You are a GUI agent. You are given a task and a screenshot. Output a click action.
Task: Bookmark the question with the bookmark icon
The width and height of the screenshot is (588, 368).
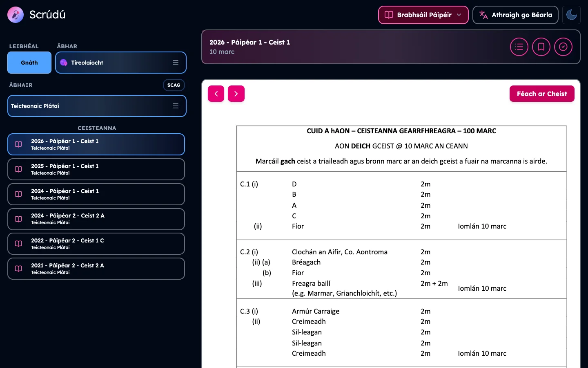(541, 47)
